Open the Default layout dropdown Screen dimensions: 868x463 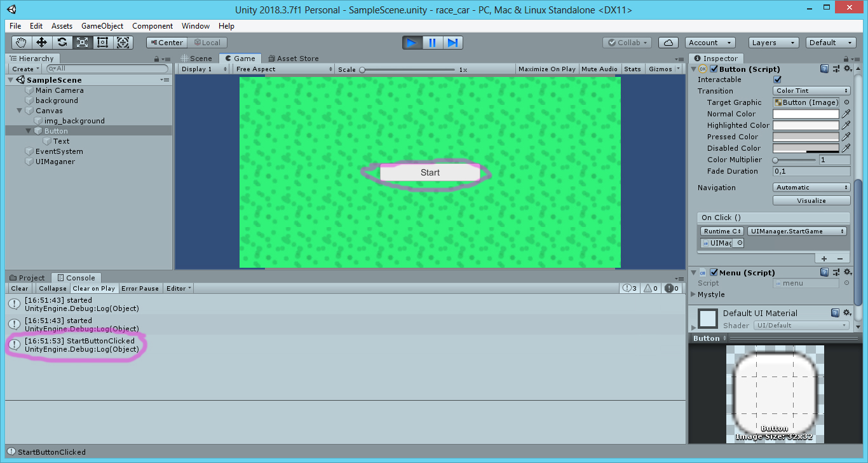click(x=832, y=43)
